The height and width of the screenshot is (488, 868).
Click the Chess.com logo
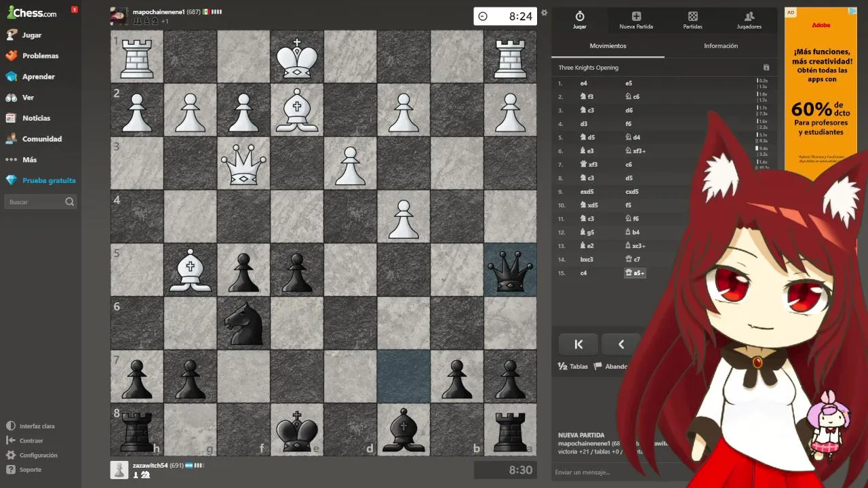(x=32, y=12)
